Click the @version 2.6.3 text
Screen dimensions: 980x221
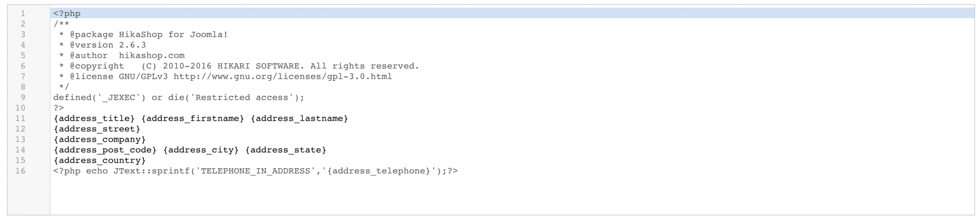108,45
